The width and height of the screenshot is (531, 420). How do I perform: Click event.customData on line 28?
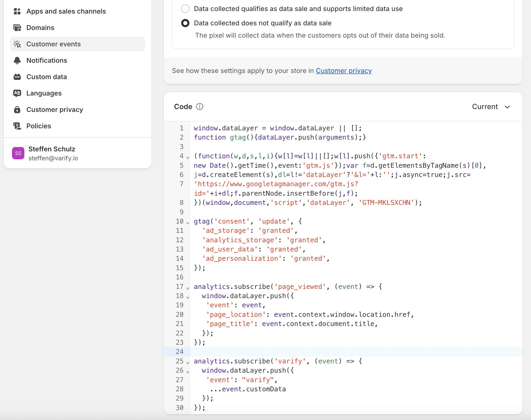(x=254, y=389)
